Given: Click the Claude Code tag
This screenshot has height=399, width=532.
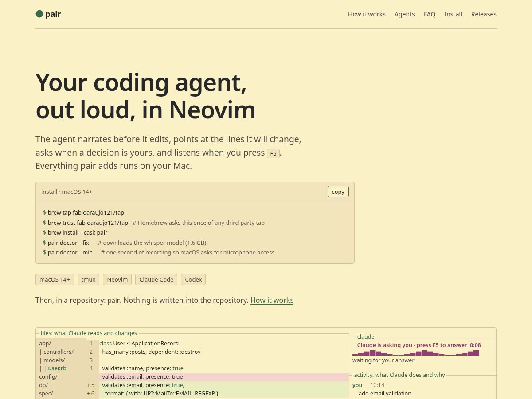Looking at the screenshot, I should (156, 279).
